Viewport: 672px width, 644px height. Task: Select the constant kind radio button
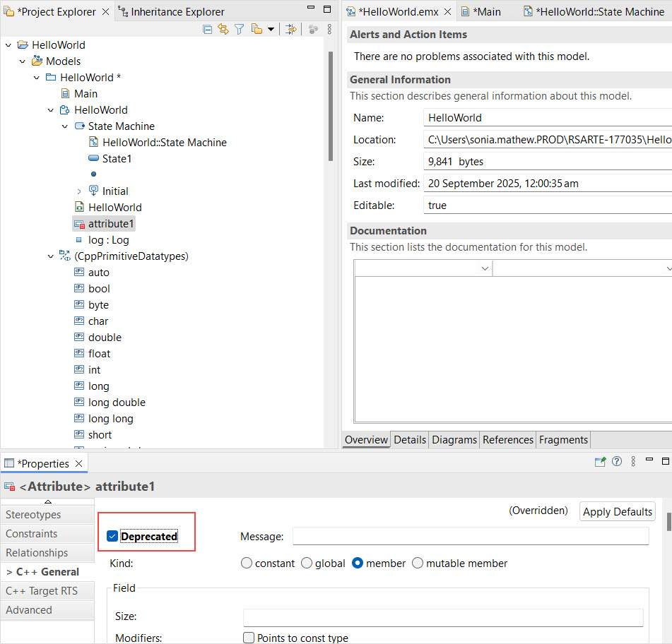(x=247, y=563)
